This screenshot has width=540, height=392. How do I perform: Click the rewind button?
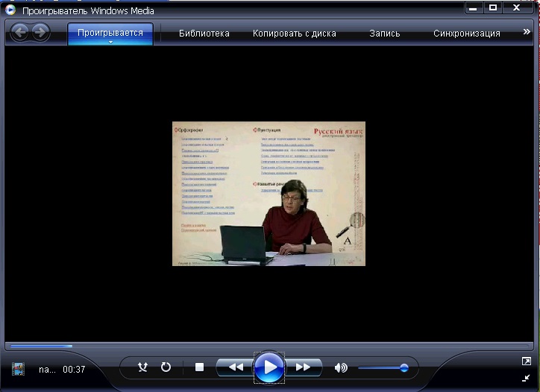(x=236, y=367)
